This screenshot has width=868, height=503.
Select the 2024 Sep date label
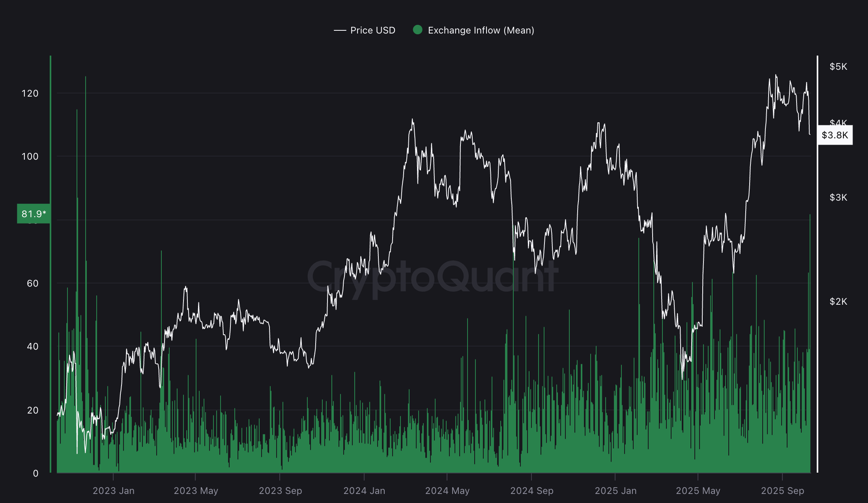(531, 491)
